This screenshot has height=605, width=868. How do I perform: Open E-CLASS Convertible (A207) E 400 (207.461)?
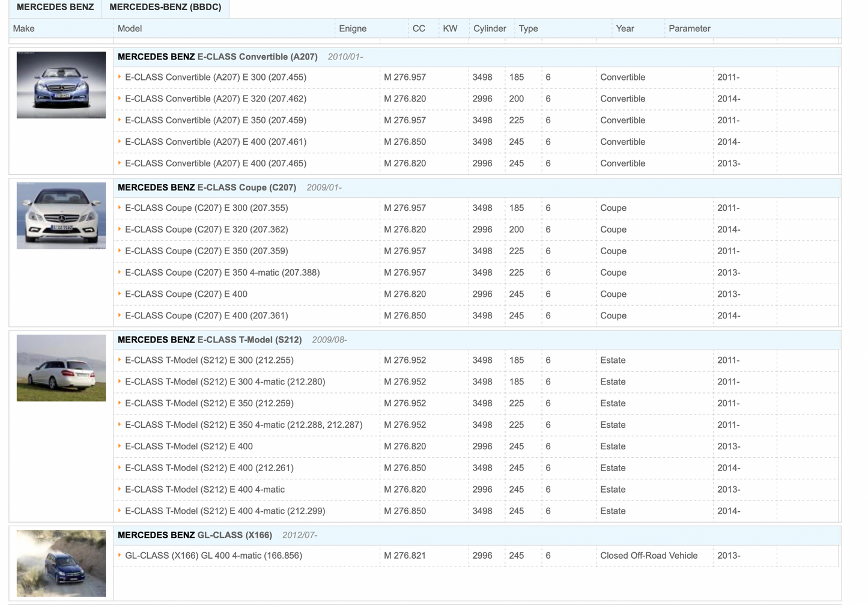point(216,142)
